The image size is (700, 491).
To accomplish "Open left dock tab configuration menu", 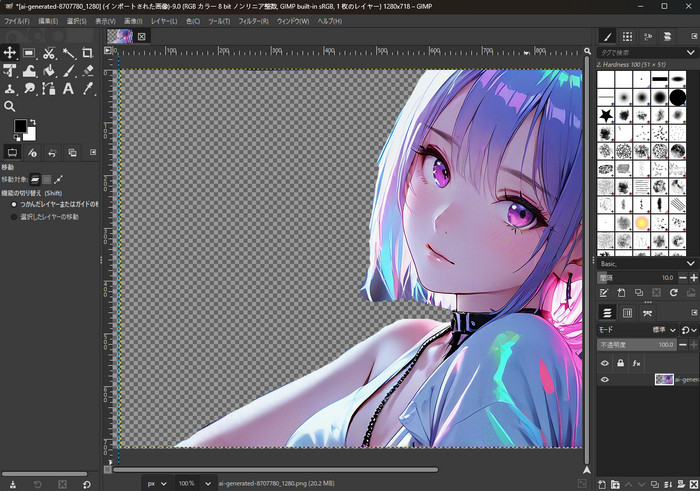I will coord(93,152).
